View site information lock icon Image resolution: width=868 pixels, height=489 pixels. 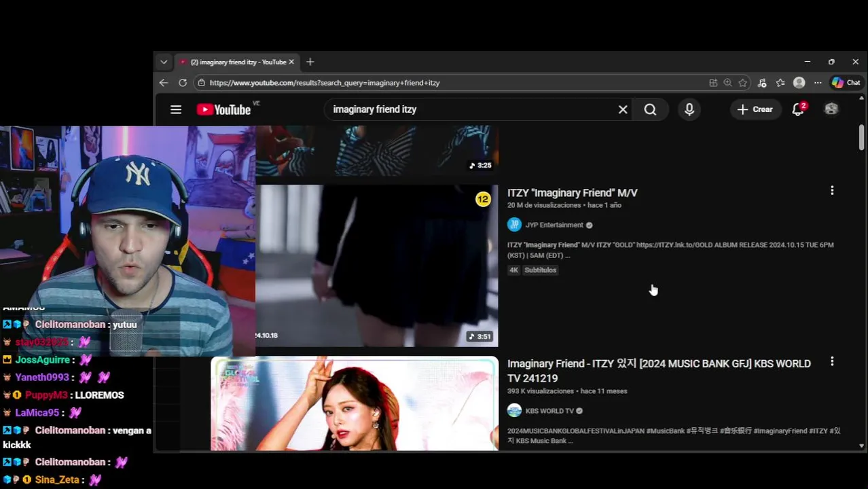(x=201, y=83)
